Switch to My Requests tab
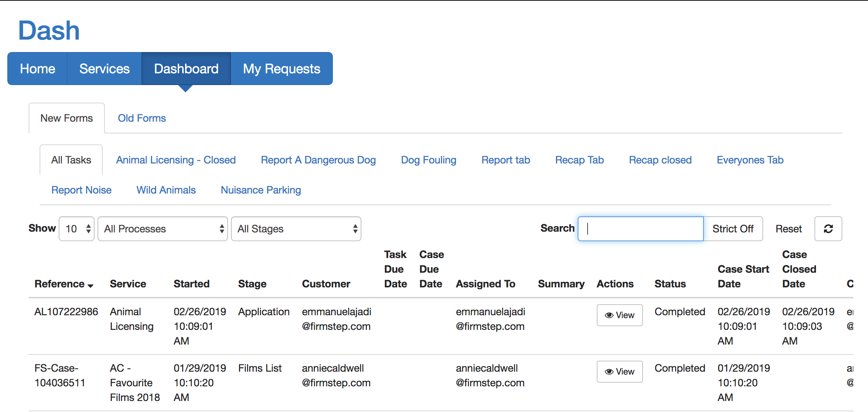The height and width of the screenshot is (412, 868). coord(282,69)
